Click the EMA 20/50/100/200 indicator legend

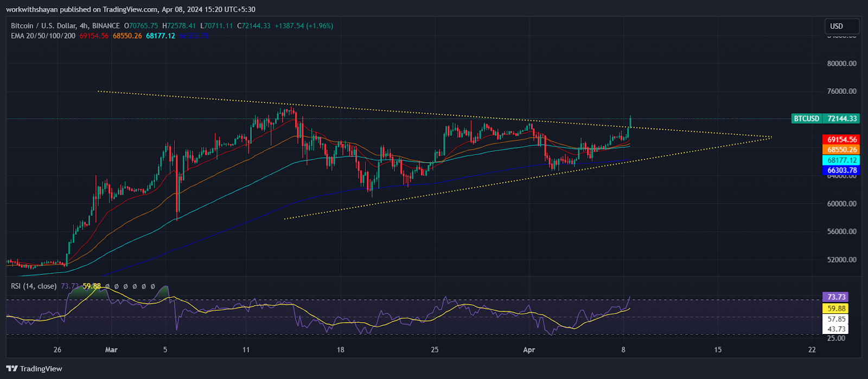coord(43,36)
